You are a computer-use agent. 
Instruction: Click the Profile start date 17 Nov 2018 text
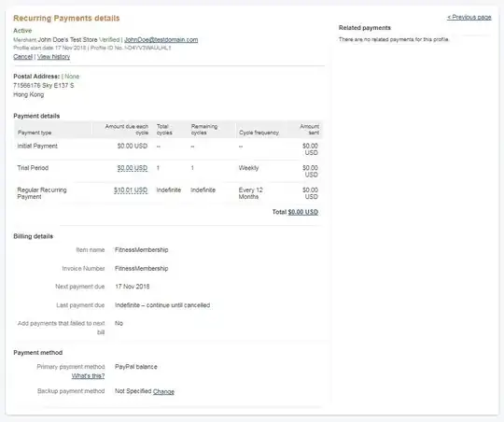click(49, 48)
